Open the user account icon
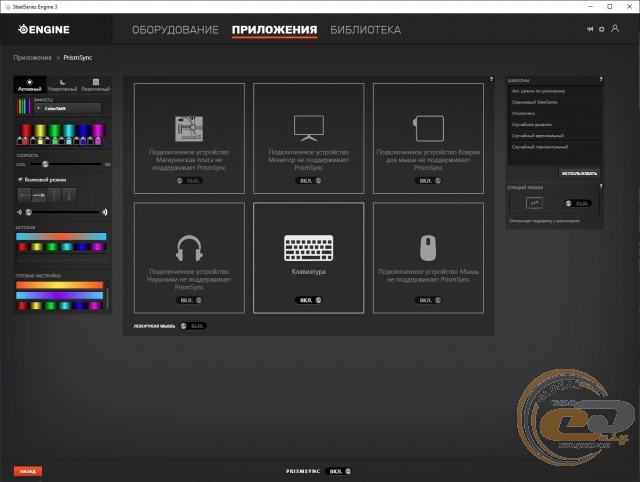Viewport: 640px width, 482px height. (x=615, y=29)
